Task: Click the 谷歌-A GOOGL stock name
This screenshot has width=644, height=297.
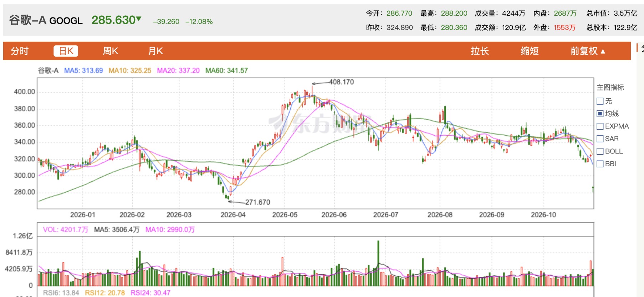Action: tap(46, 20)
